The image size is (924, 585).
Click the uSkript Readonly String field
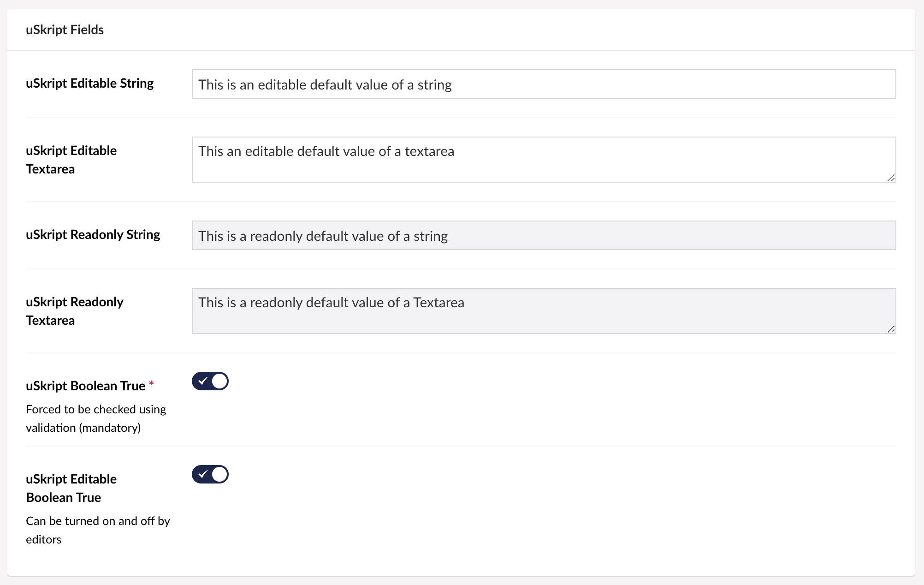(544, 235)
